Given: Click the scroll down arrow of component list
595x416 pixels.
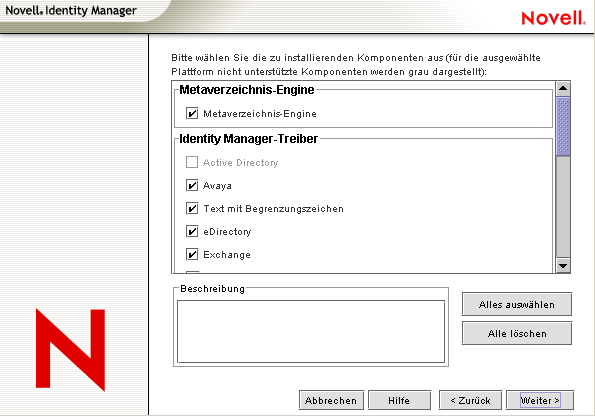Looking at the screenshot, I should [563, 265].
